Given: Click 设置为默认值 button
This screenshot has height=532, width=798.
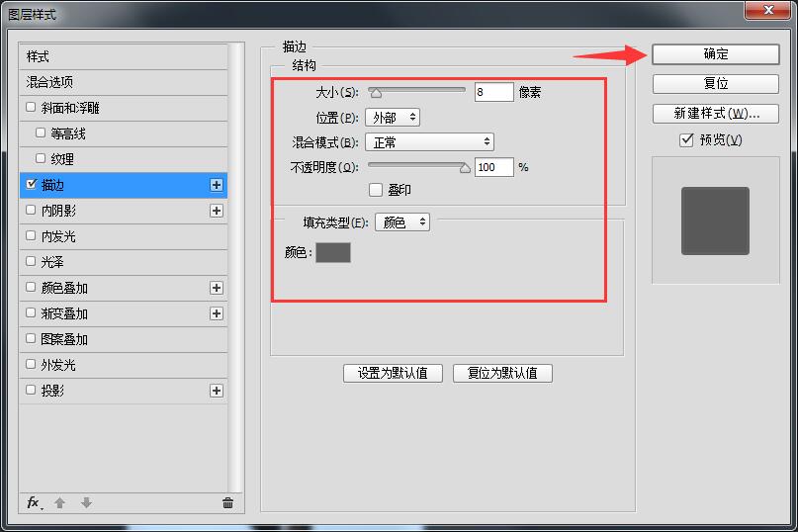Looking at the screenshot, I should 393,373.
